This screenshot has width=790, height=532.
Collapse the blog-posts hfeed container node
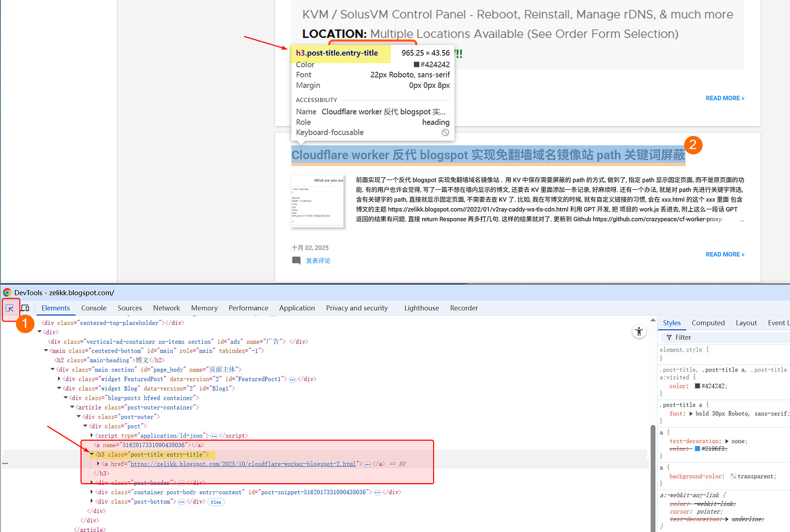pyautogui.click(x=66, y=398)
